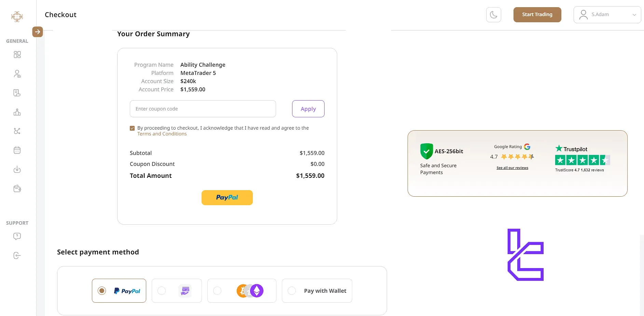Open the Wallet icon in the sidebar
Viewport: 644px width, 316px height.
[x=17, y=188]
